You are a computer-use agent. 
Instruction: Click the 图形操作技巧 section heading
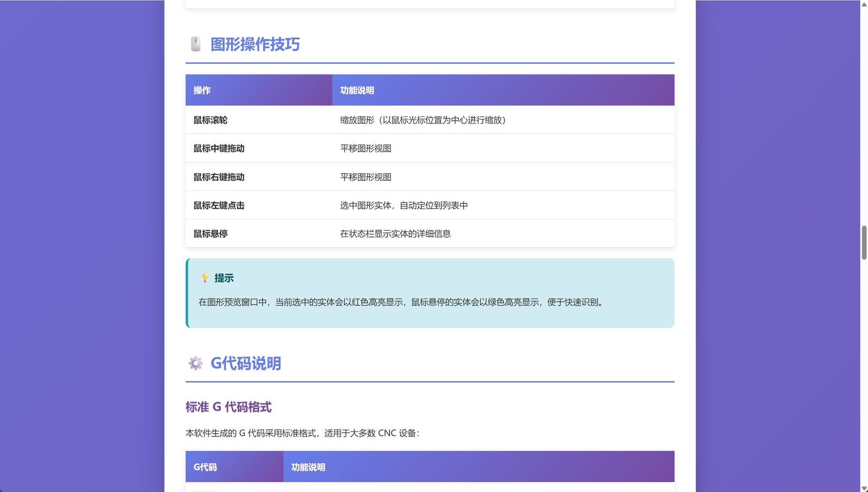click(x=255, y=44)
